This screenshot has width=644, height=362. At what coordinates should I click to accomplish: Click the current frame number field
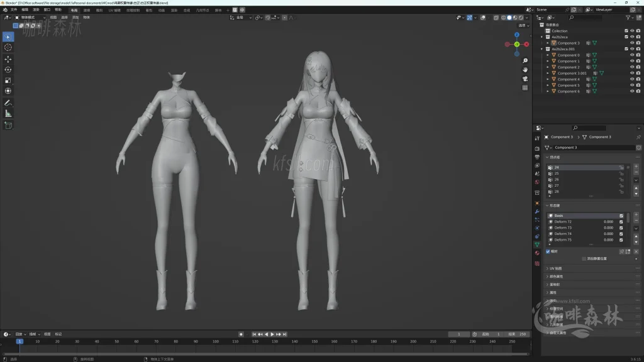click(x=458, y=334)
